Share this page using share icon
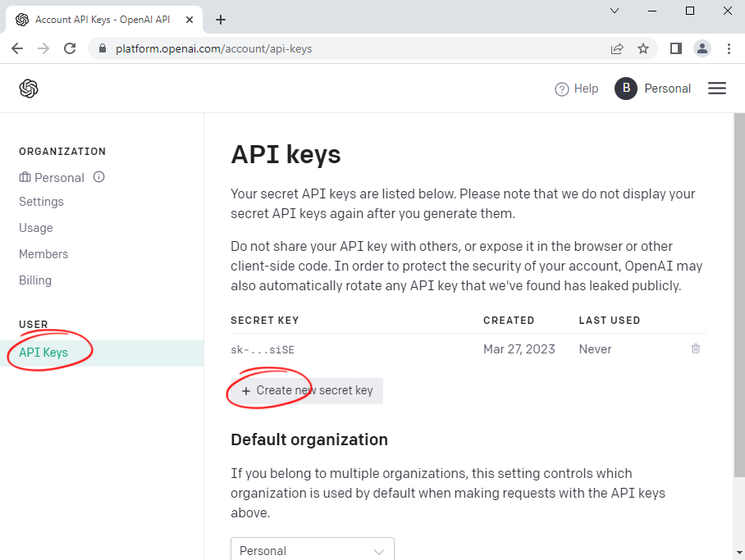745x560 pixels. pos(617,48)
